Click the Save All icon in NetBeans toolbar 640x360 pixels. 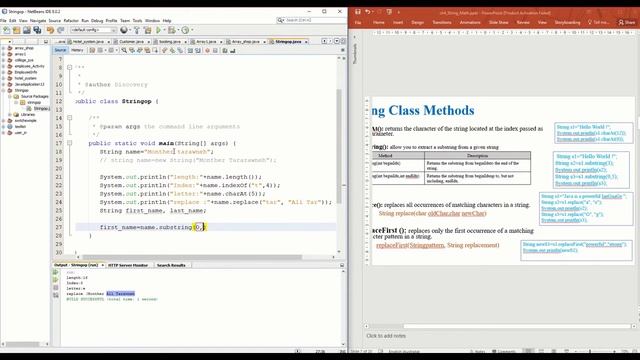coord(37,30)
